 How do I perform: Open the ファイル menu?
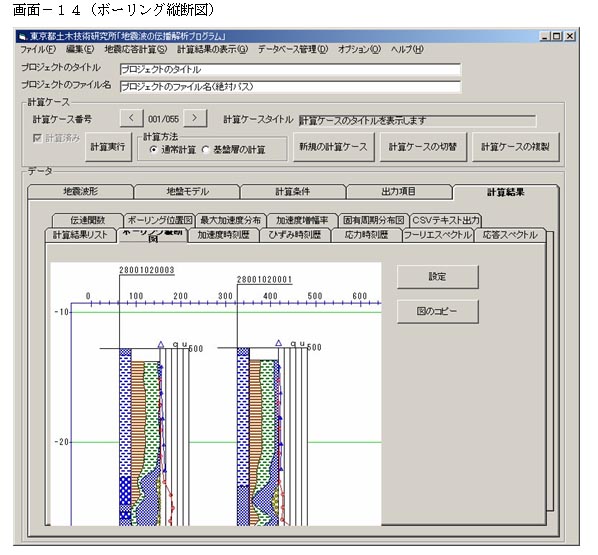(x=38, y=49)
